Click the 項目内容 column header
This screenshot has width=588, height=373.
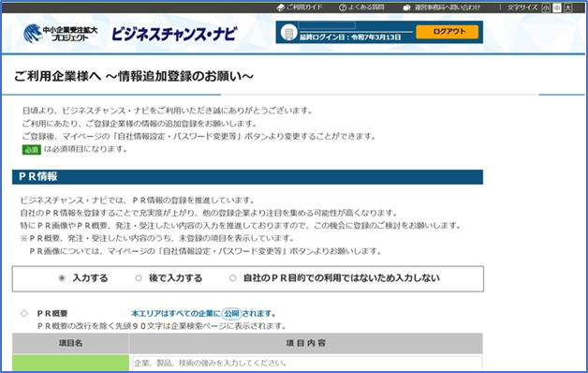tap(306, 343)
